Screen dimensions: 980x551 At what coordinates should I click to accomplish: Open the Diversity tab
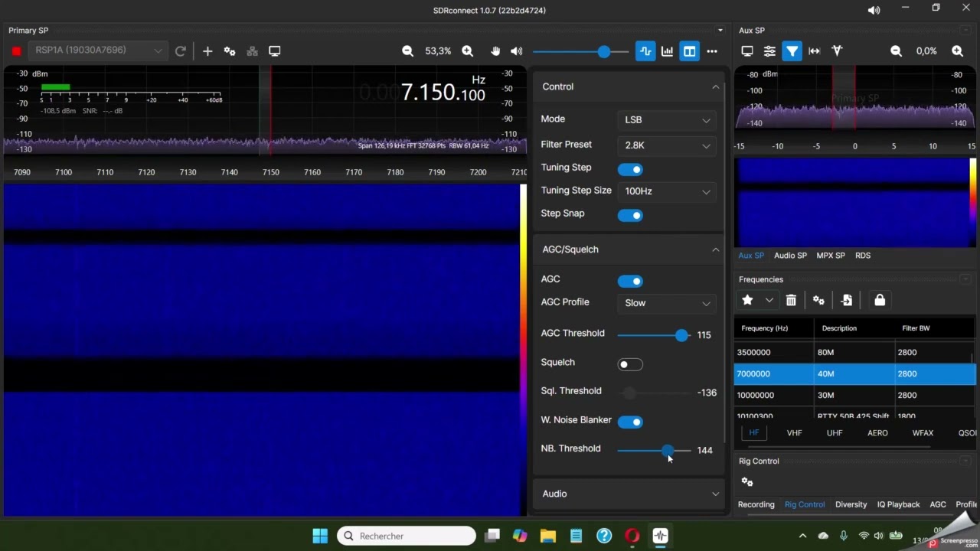[851, 505]
